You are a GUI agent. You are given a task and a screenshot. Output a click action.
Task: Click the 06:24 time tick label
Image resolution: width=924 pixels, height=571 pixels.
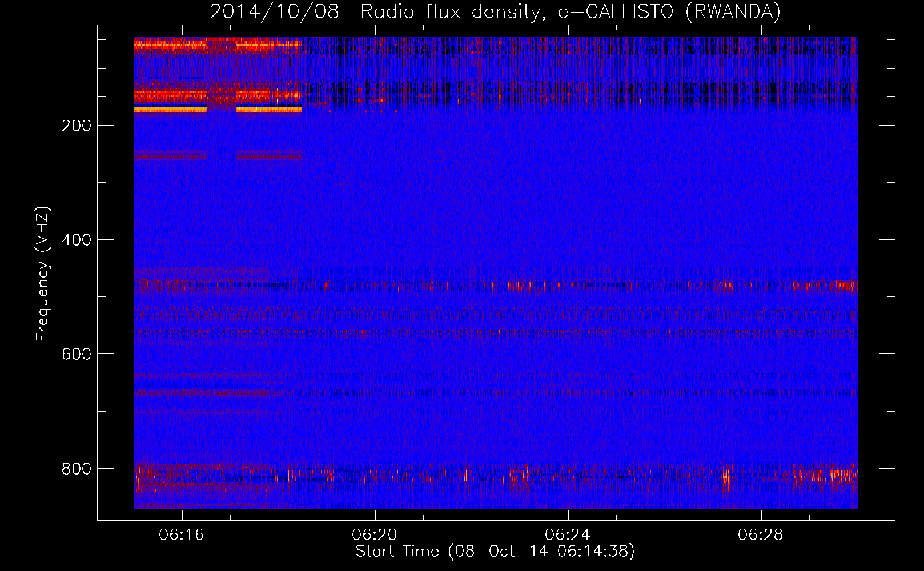click(x=568, y=535)
